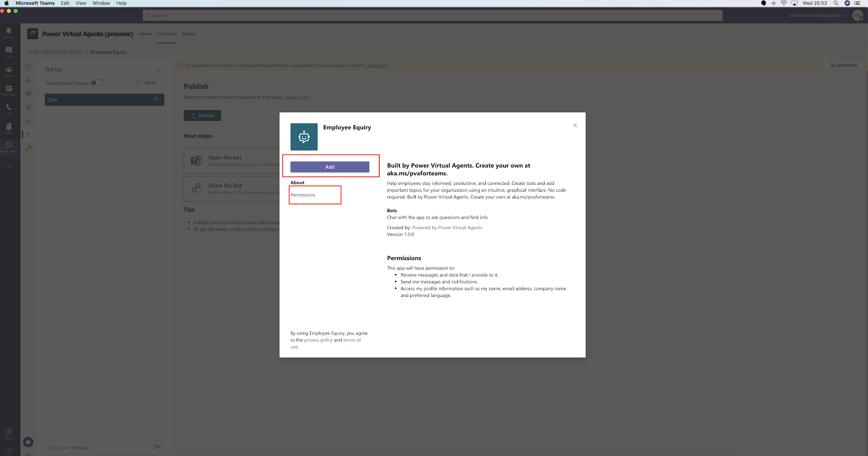Open Files in the Teams sidebar
Viewport: 868px width, 456px height.
[x=8, y=128]
